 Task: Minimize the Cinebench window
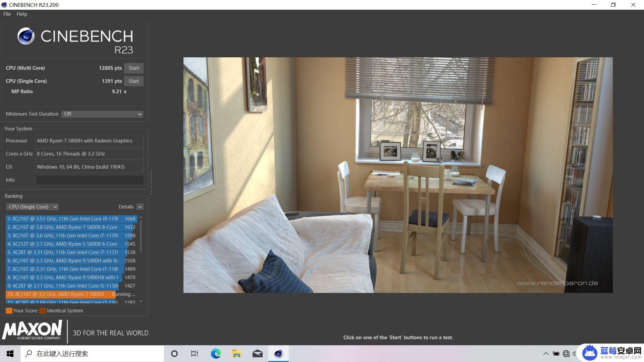pos(594,5)
